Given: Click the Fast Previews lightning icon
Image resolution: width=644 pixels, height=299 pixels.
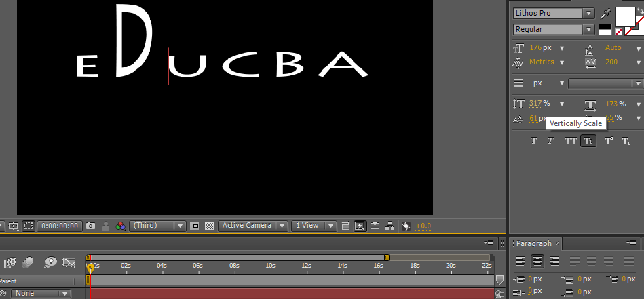Looking at the screenshot, I should (360, 226).
